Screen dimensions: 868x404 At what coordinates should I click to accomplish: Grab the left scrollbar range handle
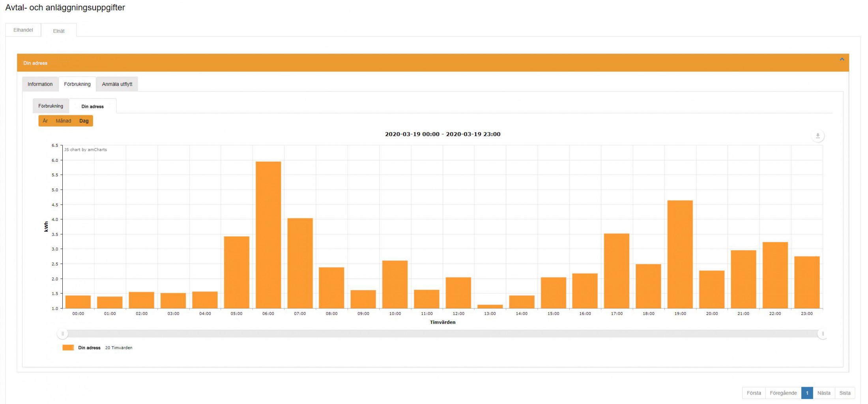point(63,334)
